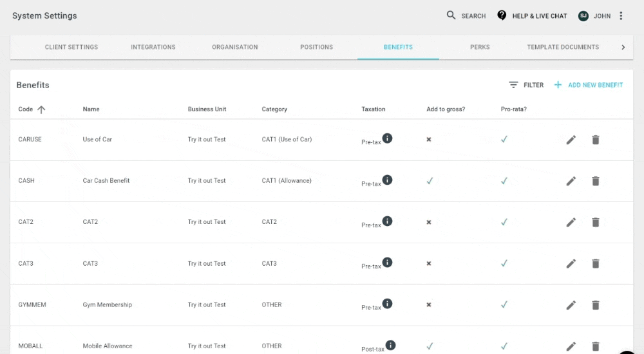Click the Add to gross checkmark for CASH
The image size is (644, 354).
point(430,181)
